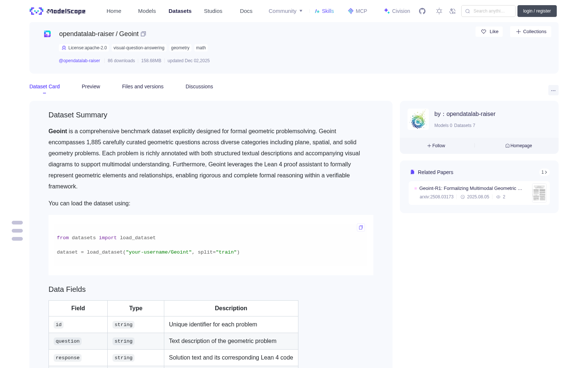Expand the Related Papers count chevron

pos(544,172)
